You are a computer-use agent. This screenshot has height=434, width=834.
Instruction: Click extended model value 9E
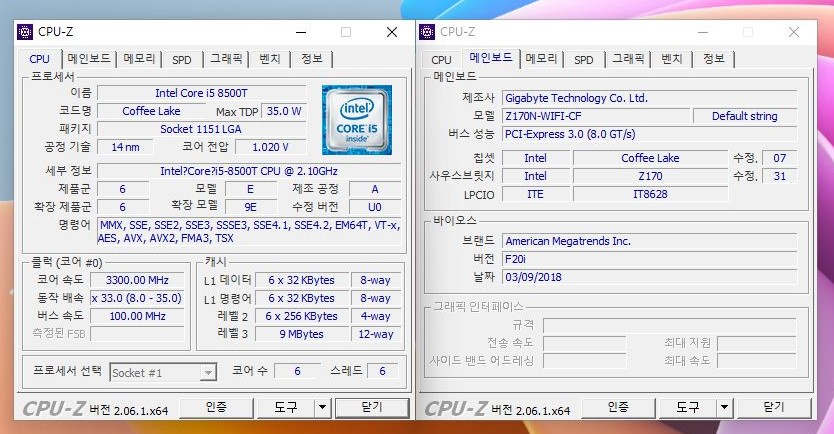pos(251,207)
